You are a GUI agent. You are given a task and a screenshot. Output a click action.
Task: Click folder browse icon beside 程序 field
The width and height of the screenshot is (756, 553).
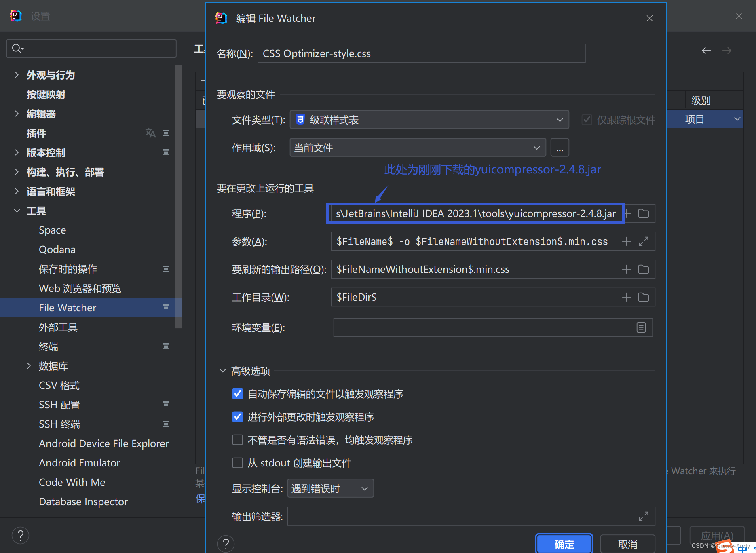click(x=644, y=213)
